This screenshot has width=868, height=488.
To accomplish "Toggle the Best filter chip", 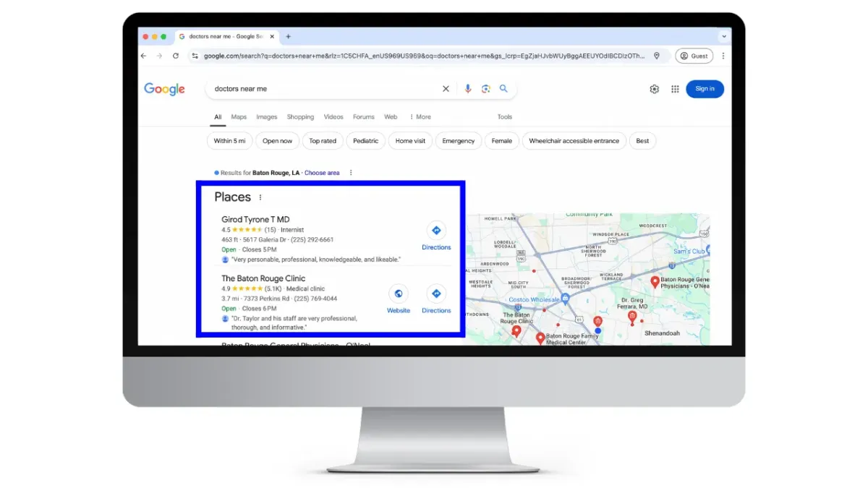I will pos(642,141).
